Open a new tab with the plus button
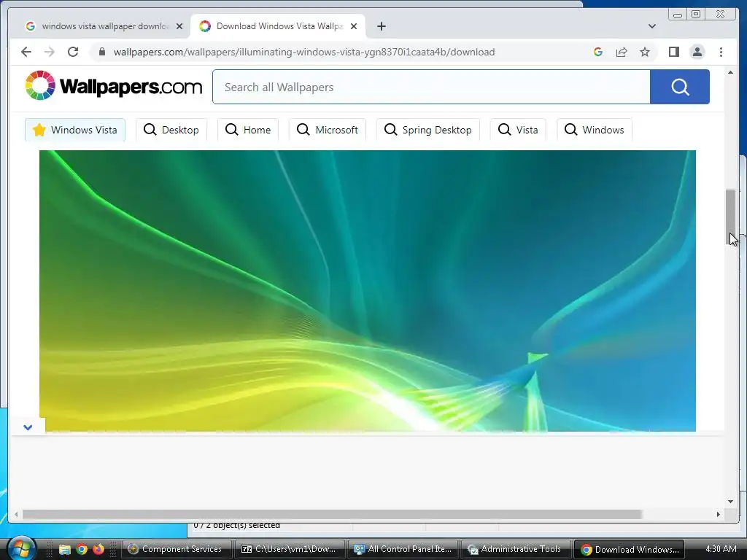 (x=381, y=26)
